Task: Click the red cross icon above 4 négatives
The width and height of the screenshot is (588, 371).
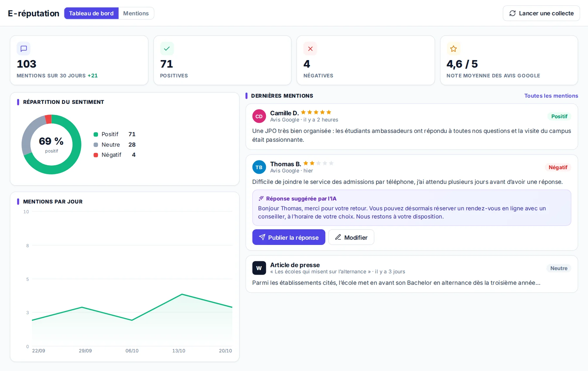Action: pyautogui.click(x=310, y=49)
